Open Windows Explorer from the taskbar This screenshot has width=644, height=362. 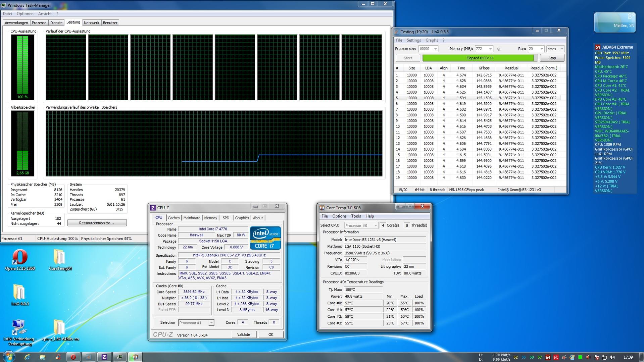coord(42,357)
